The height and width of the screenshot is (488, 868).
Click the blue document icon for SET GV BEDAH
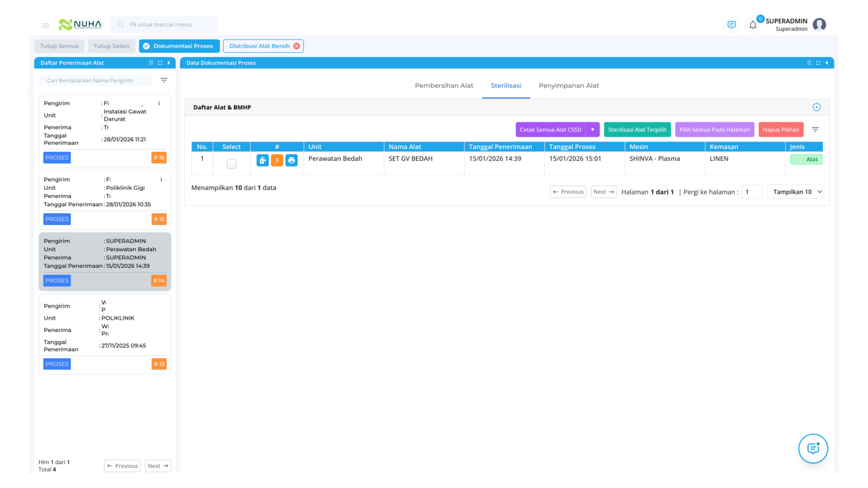pyautogui.click(x=263, y=160)
